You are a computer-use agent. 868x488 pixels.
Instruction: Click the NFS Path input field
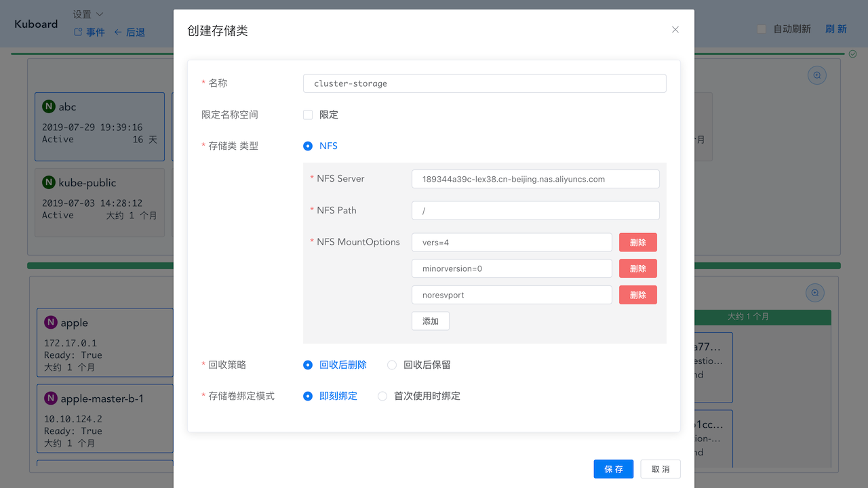535,210
